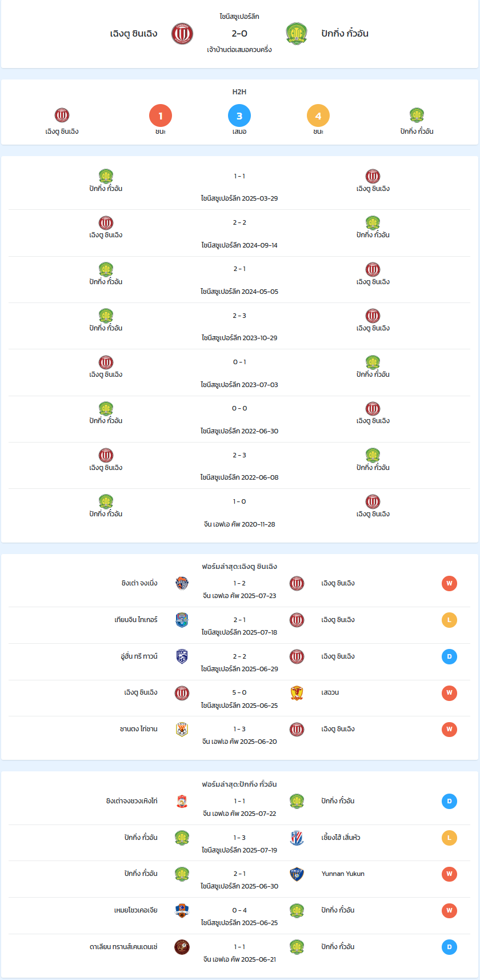The image size is (480, 980).
Task: Click the L result badge in the Tianjin match row
Action: coord(449,620)
